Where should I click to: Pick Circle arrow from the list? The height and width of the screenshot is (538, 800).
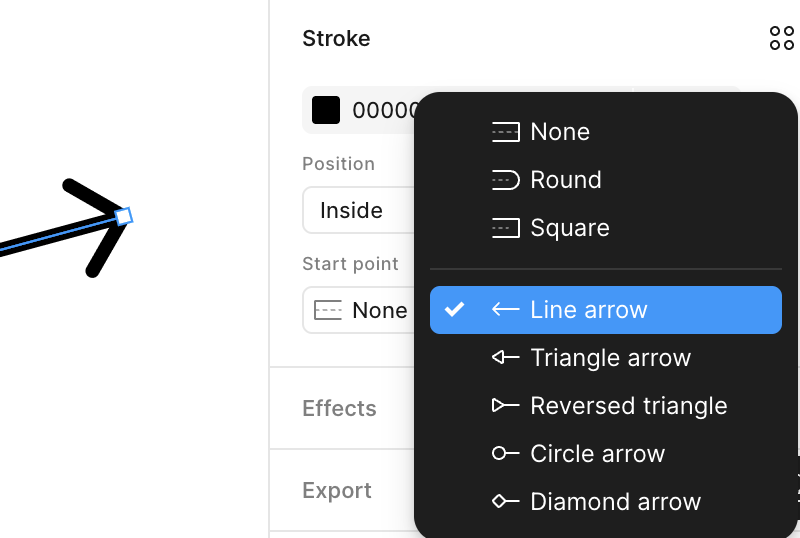pyautogui.click(x=597, y=454)
